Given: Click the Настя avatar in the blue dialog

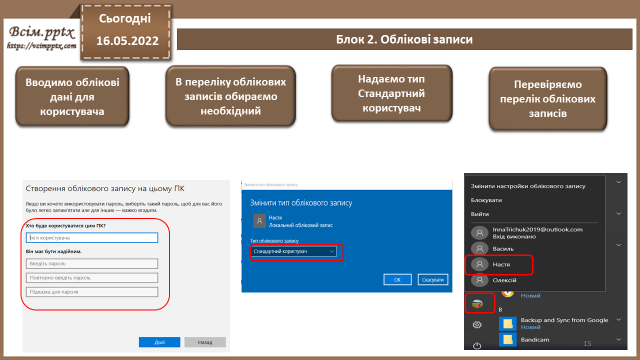Looking at the screenshot, I should pos(259,221).
